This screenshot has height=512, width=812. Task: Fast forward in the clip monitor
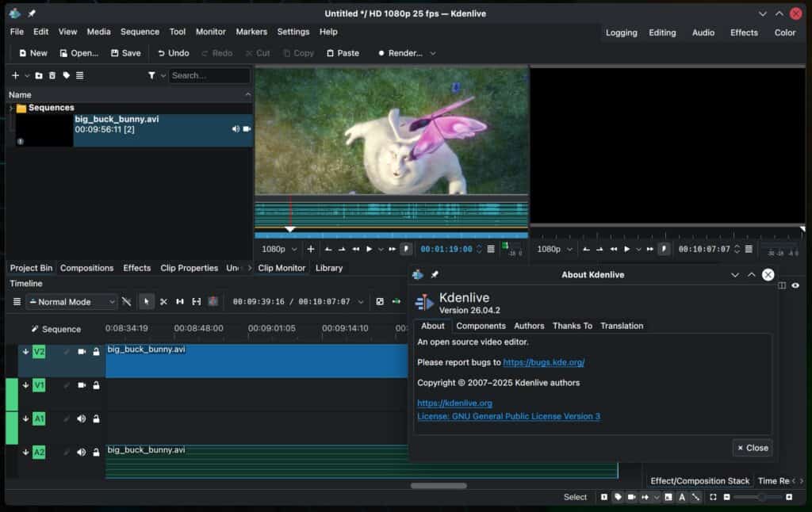(x=393, y=249)
